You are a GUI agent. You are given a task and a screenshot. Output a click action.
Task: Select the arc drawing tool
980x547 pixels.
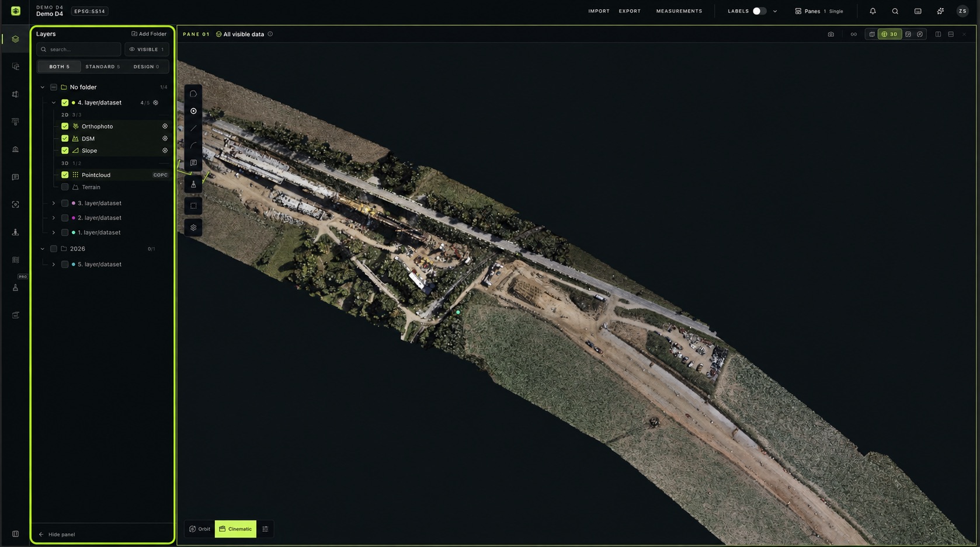click(x=193, y=145)
